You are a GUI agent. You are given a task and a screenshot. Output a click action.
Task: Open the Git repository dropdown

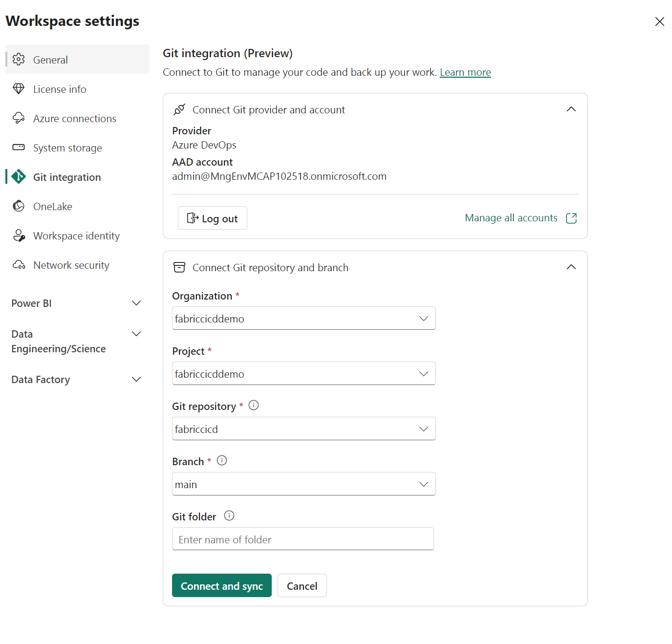(303, 429)
